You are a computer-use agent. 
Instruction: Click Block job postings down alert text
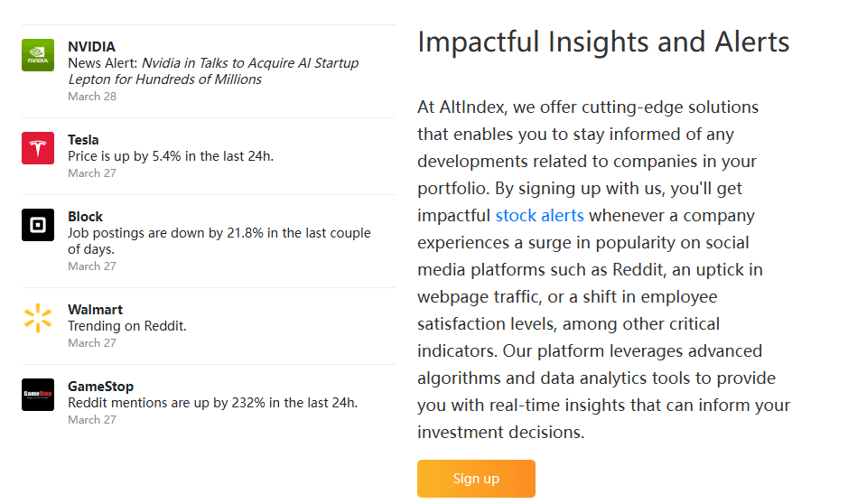pos(219,241)
